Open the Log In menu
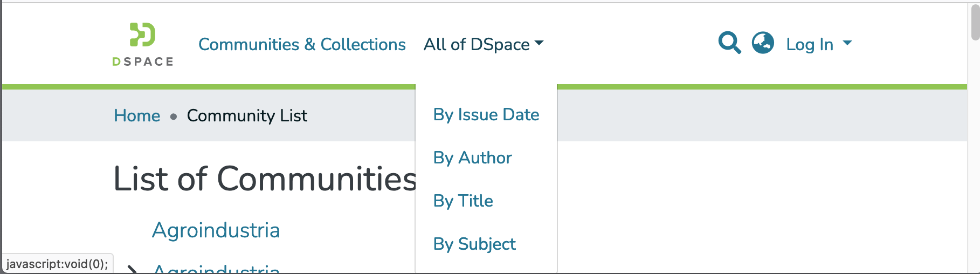The width and height of the screenshot is (980, 274). pos(810,44)
